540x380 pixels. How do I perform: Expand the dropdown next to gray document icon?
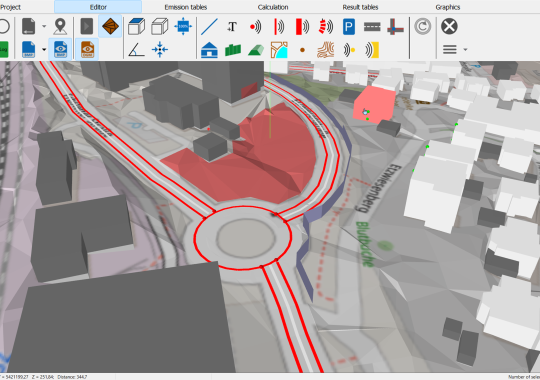(44, 26)
